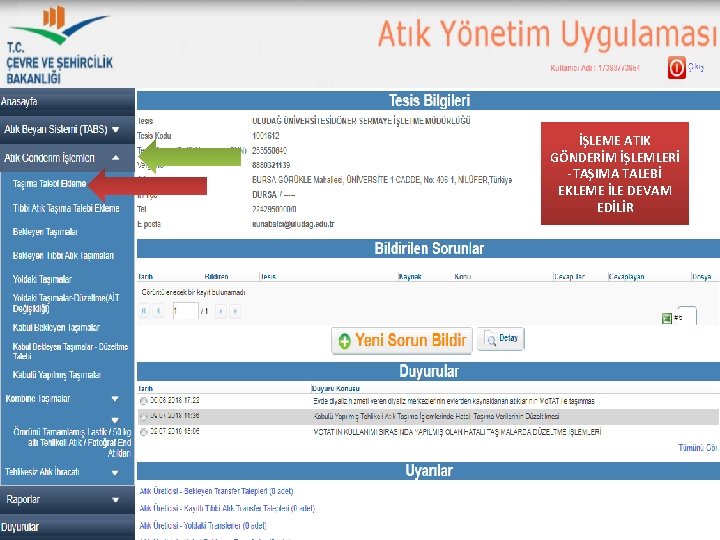
Task: Click facility code 1001612
Action: (x=266, y=136)
